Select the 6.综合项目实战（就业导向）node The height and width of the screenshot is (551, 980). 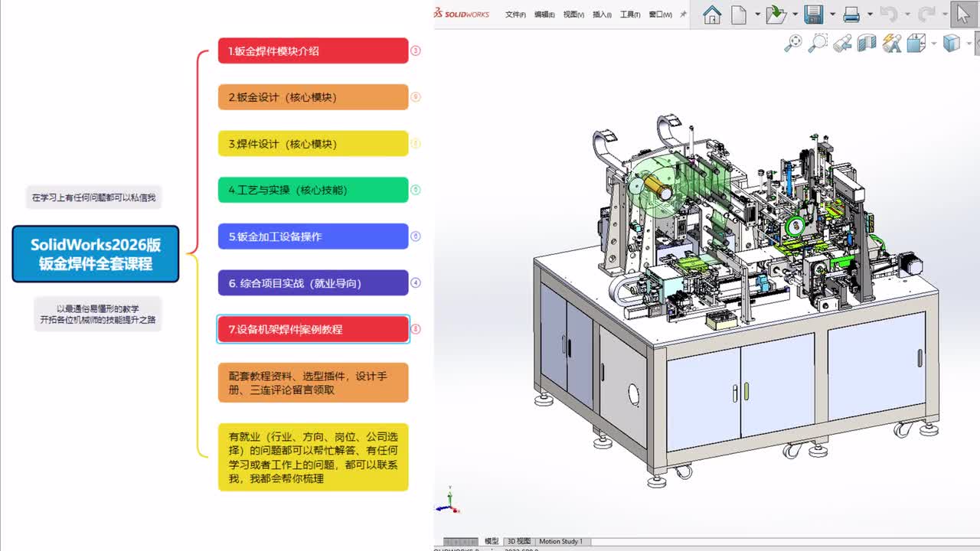coord(313,283)
